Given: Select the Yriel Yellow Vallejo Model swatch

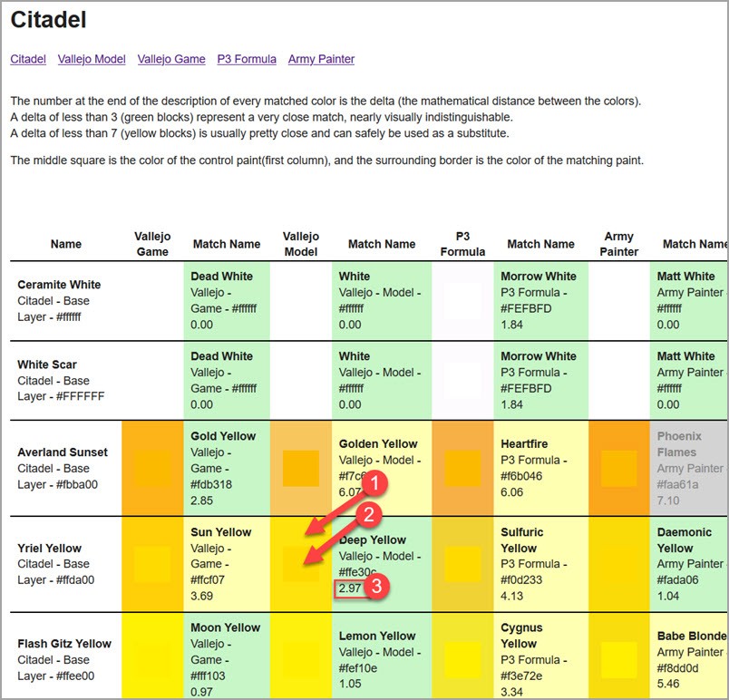Looking at the screenshot, I should 300,564.
